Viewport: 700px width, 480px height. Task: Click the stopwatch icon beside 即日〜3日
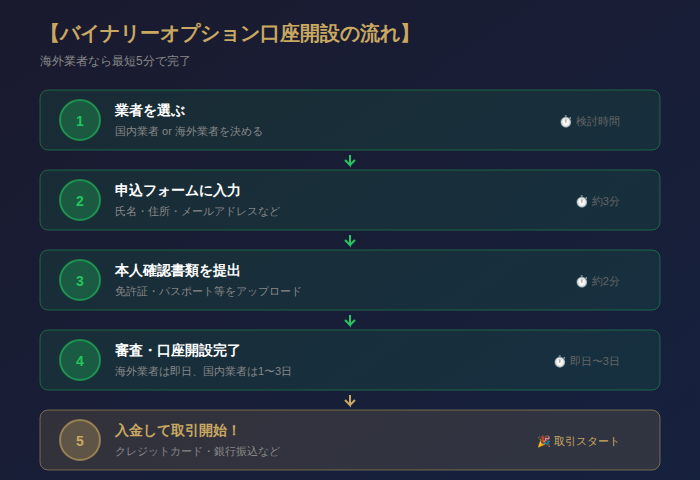pyautogui.click(x=559, y=361)
